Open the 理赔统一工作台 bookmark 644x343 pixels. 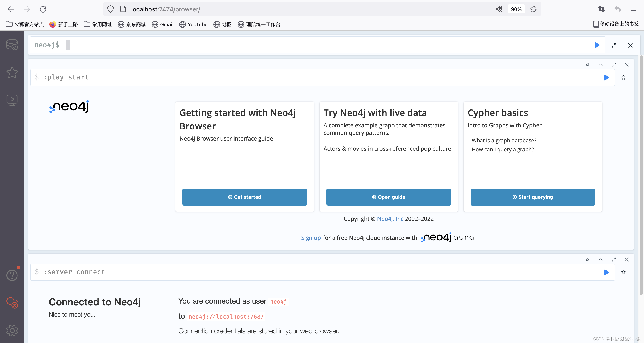[x=259, y=24]
